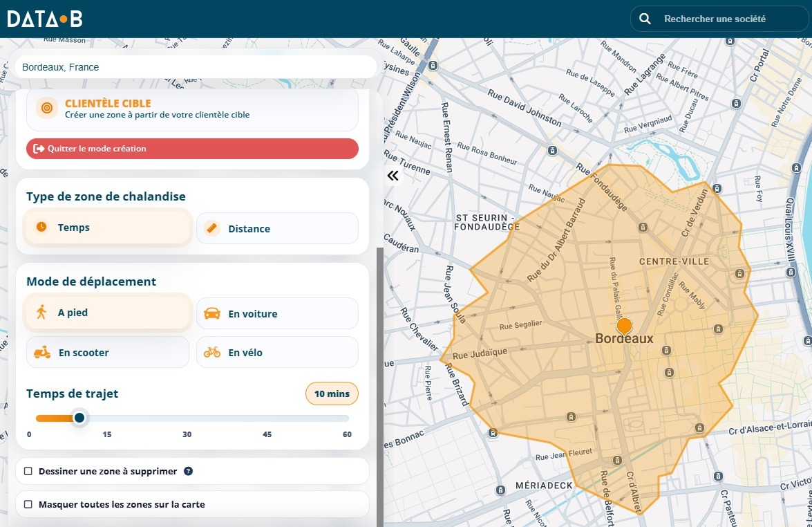Viewport: 812px width, 527px height.
Task: Click the Mode de déplacement heading
Action: (x=91, y=281)
